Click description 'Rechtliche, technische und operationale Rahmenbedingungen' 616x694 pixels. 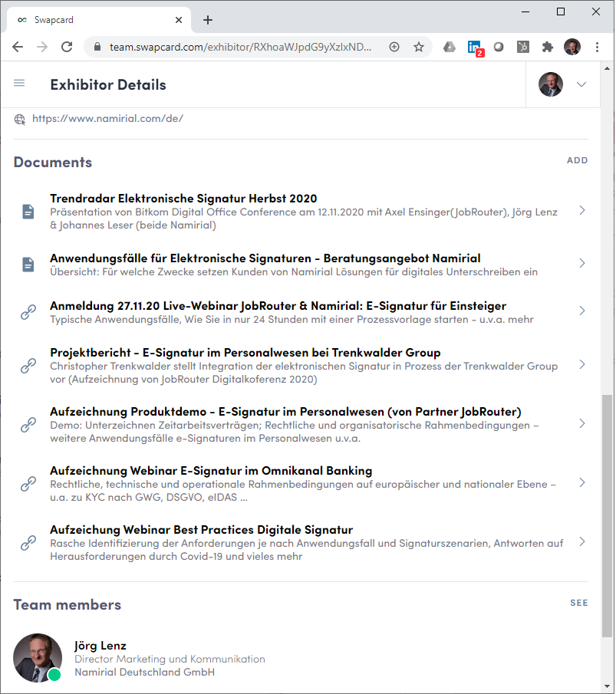point(302,491)
